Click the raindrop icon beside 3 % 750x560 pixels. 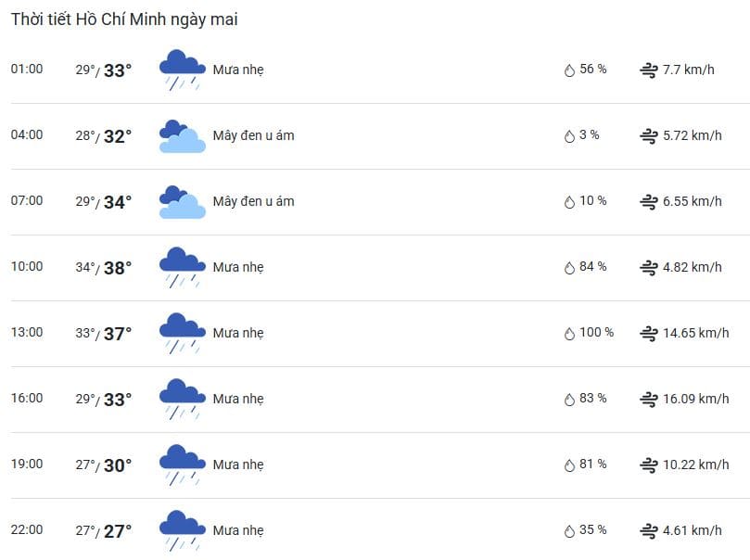569,136
